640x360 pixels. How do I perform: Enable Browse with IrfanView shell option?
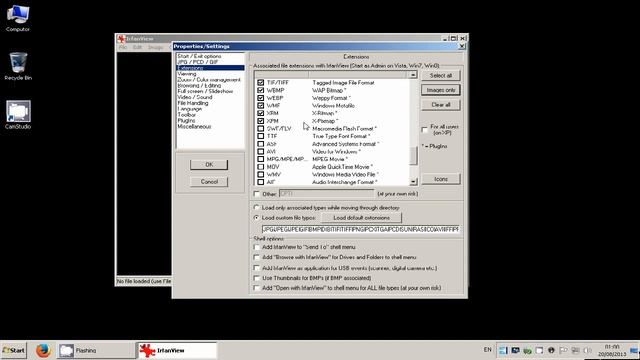(257, 257)
